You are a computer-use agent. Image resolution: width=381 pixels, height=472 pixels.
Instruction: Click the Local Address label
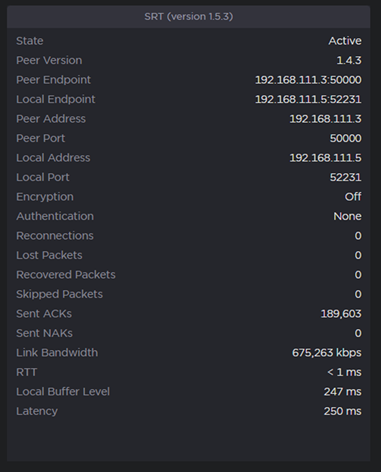[x=53, y=158]
